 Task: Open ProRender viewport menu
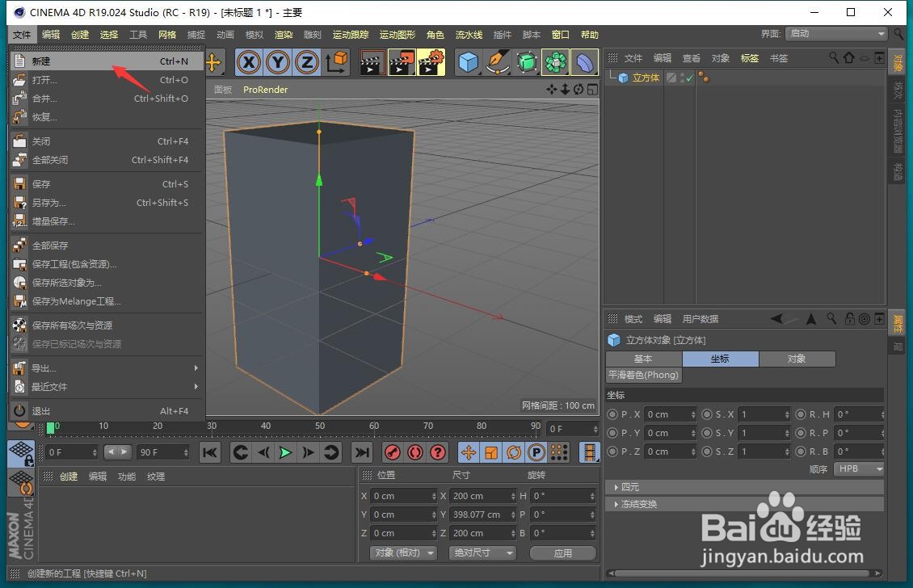pyautogui.click(x=266, y=90)
